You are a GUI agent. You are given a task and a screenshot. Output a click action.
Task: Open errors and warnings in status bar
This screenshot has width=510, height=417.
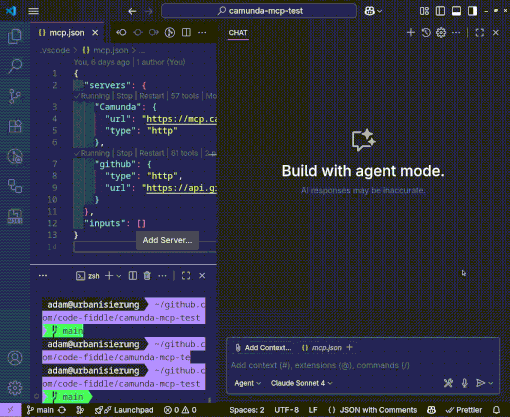coord(180,410)
